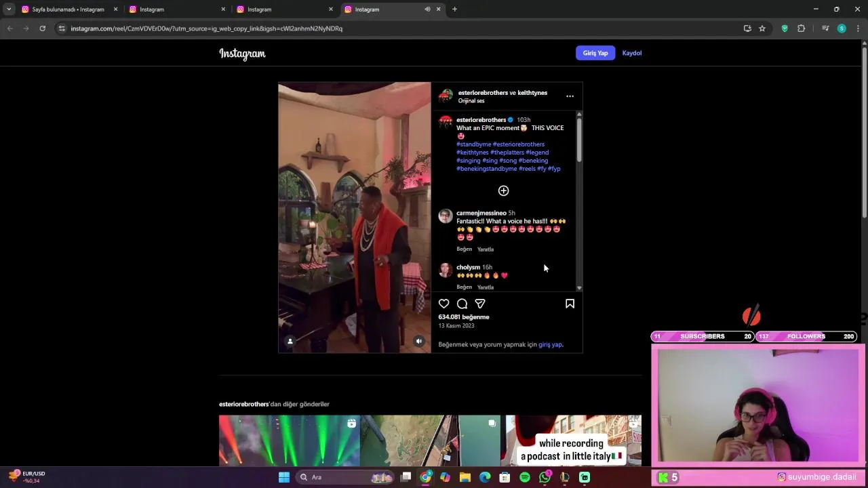
Task: Click the comments panel scrollbar thumb
Action: [x=579, y=140]
